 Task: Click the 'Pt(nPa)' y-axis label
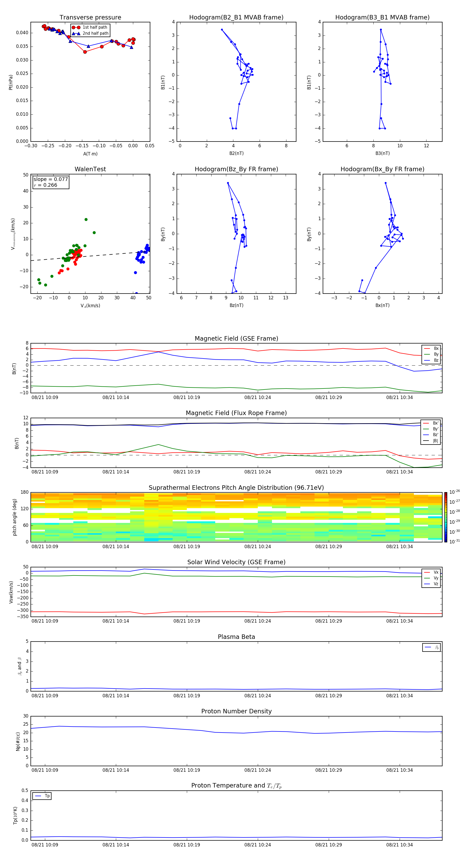tap(11, 82)
